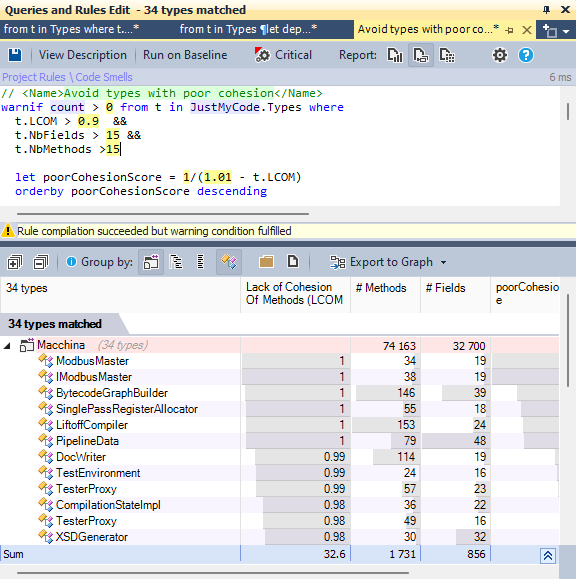The image size is (576, 579).
Task: Show results in folder view icon
Action: pyautogui.click(x=266, y=262)
